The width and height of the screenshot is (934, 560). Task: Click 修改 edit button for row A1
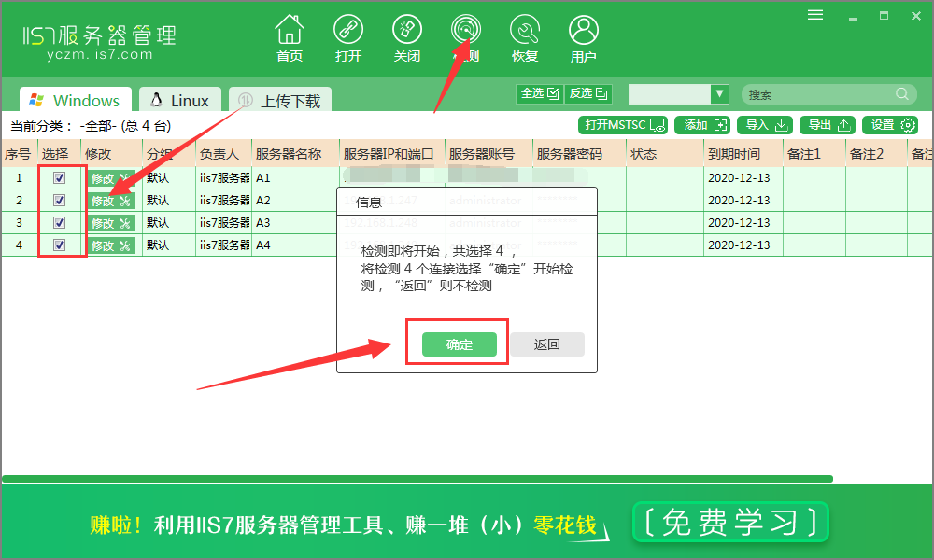click(111, 178)
